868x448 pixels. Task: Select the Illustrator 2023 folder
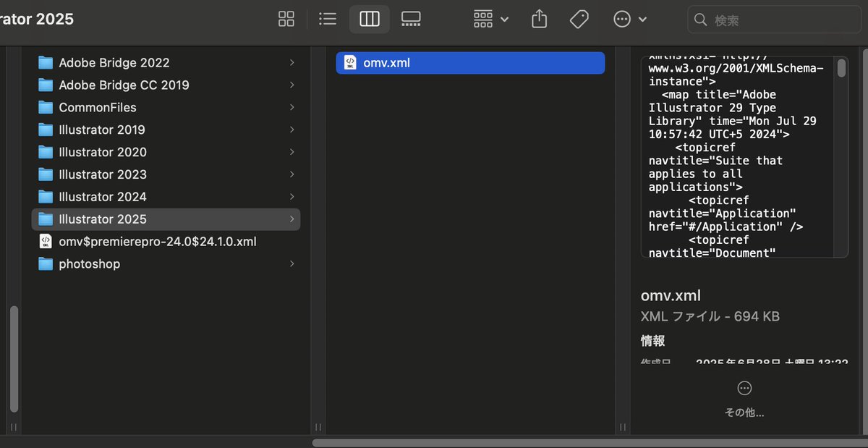[x=166, y=174]
